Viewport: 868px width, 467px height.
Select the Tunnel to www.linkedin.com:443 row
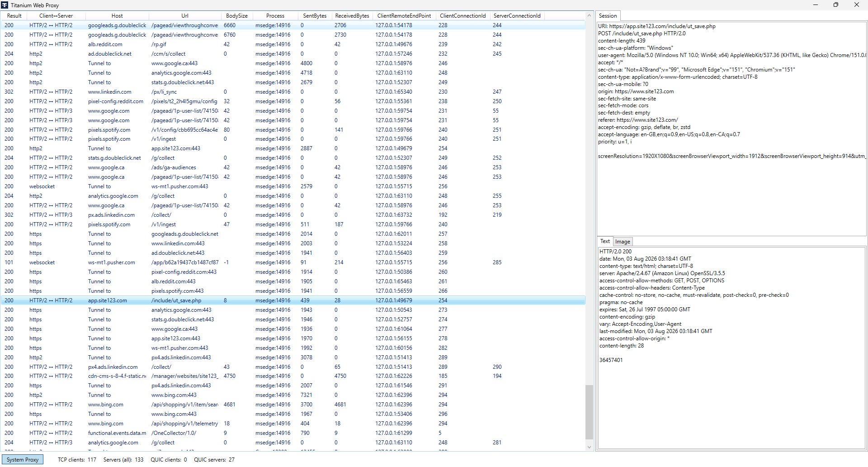pos(293,243)
